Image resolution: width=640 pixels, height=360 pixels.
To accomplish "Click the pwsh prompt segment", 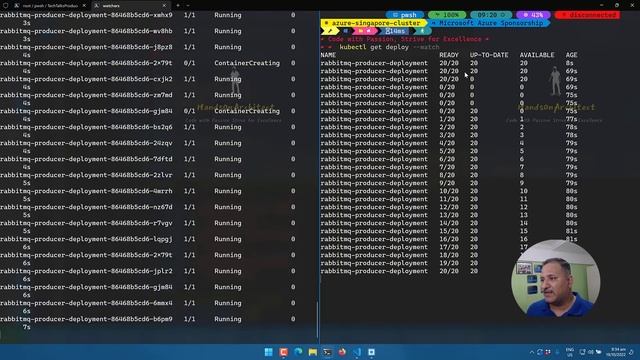I will [x=405, y=15].
